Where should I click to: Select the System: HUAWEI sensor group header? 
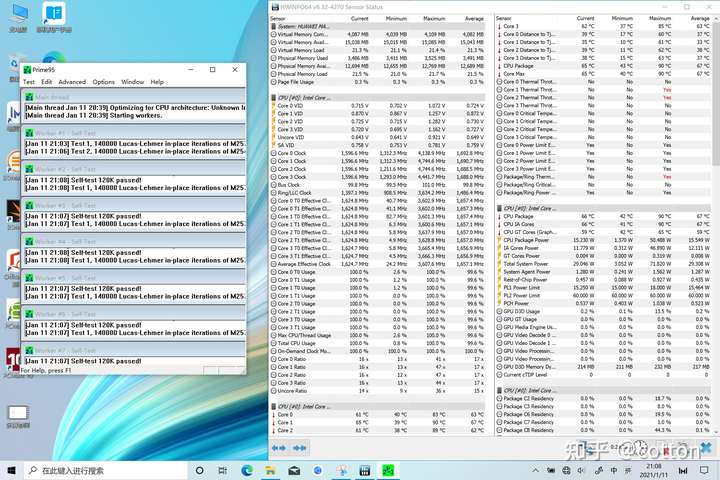(x=377, y=27)
